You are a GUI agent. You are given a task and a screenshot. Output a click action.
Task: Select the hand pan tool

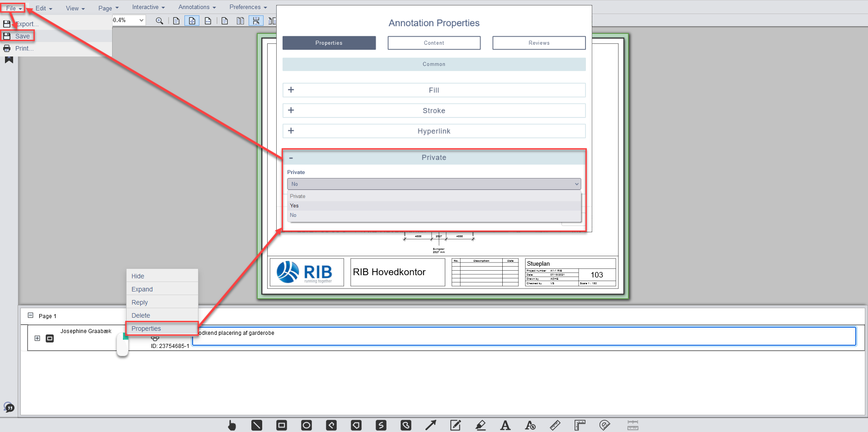(232, 425)
